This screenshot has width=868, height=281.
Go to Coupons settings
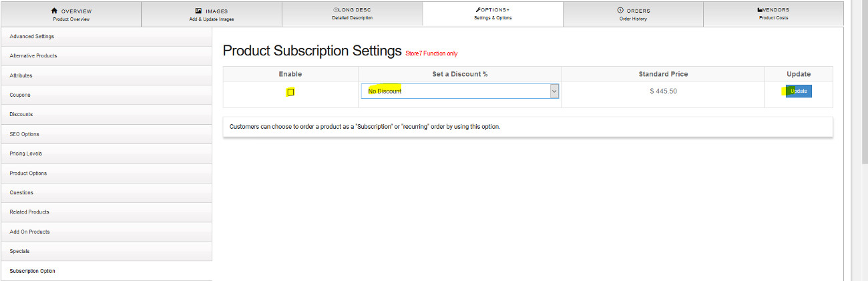(x=20, y=95)
